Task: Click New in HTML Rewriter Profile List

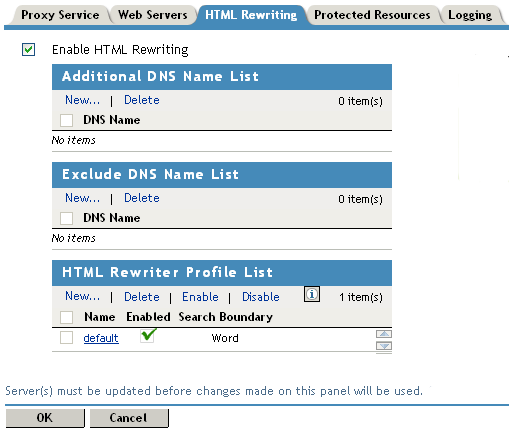Action: pos(82,296)
